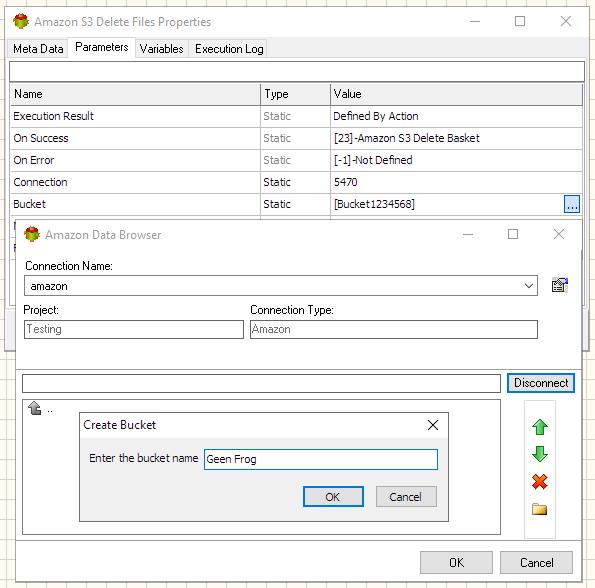The width and height of the screenshot is (595, 588).
Task: Close the Create Bucket dialog
Action: point(433,425)
